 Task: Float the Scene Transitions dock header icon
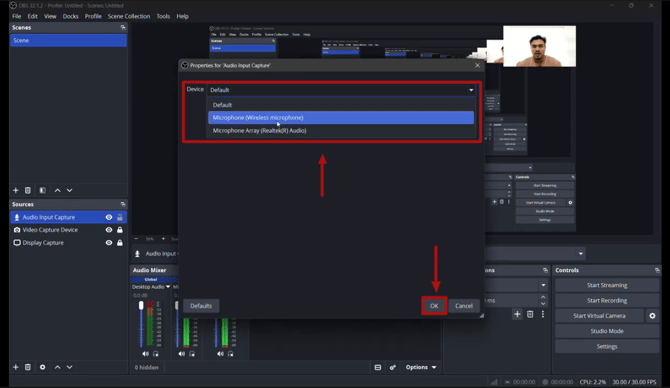click(x=545, y=270)
